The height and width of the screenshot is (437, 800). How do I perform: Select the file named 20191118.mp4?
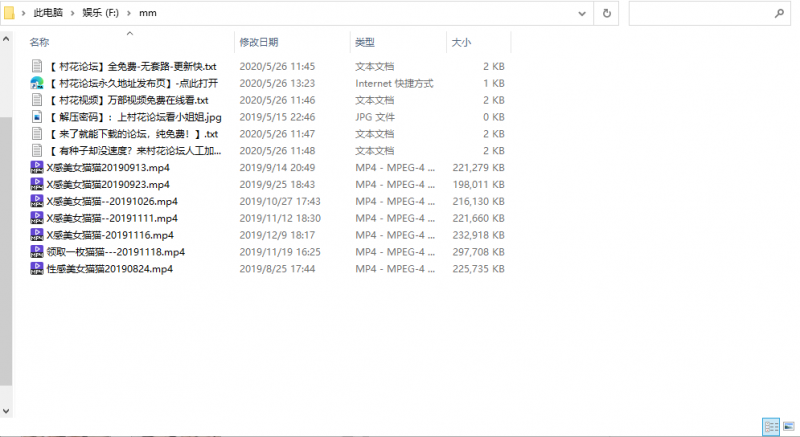pyautogui.click(x=115, y=252)
